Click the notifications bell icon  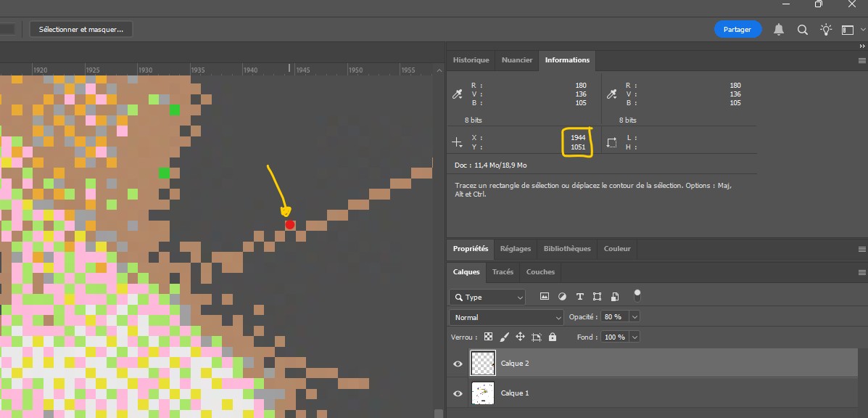click(x=779, y=30)
